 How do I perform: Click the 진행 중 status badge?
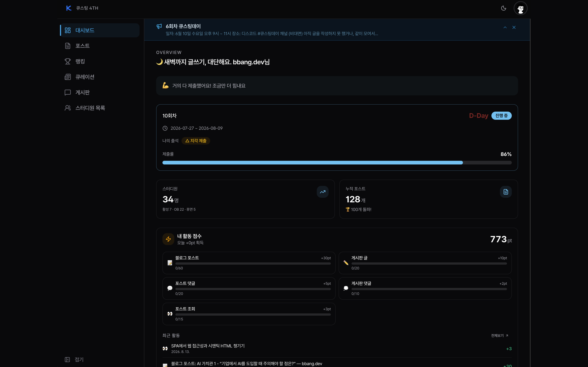501,116
